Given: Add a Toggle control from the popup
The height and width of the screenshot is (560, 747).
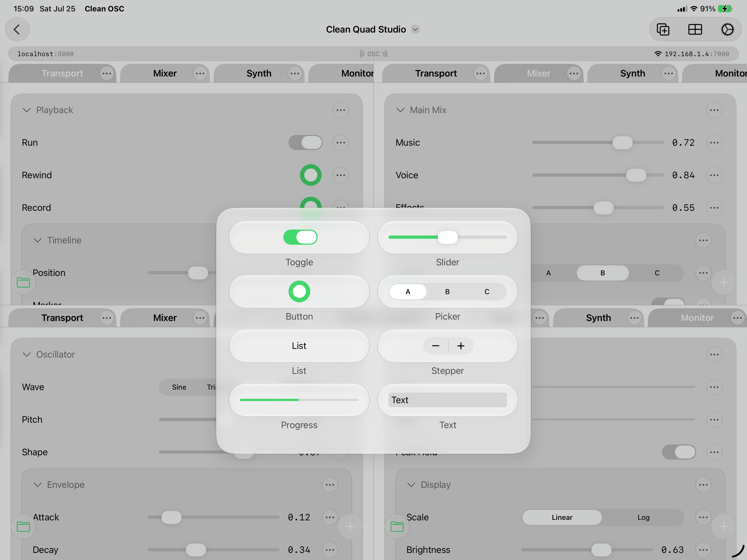Looking at the screenshot, I should click(299, 237).
